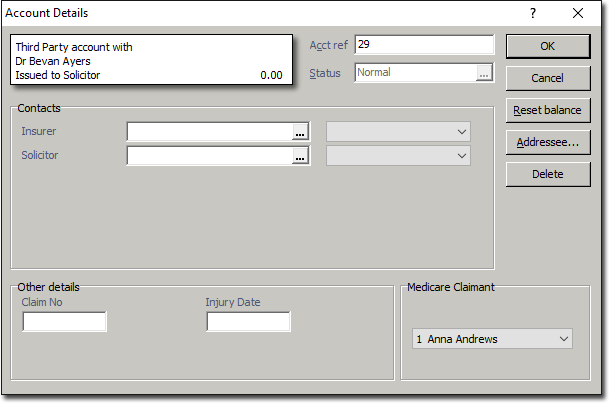Click the Injury Date input field
The height and width of the screenshot is (403, 609).
coord(248,322)
